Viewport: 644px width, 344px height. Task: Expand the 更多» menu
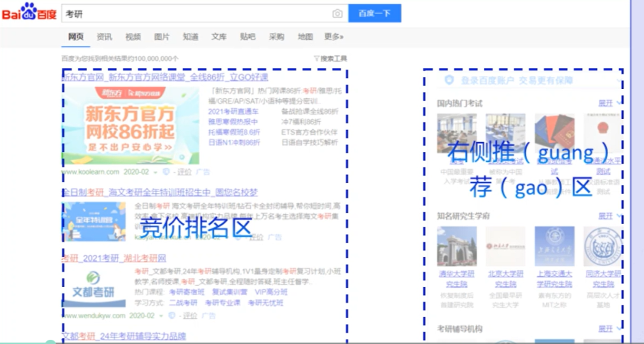334,37
